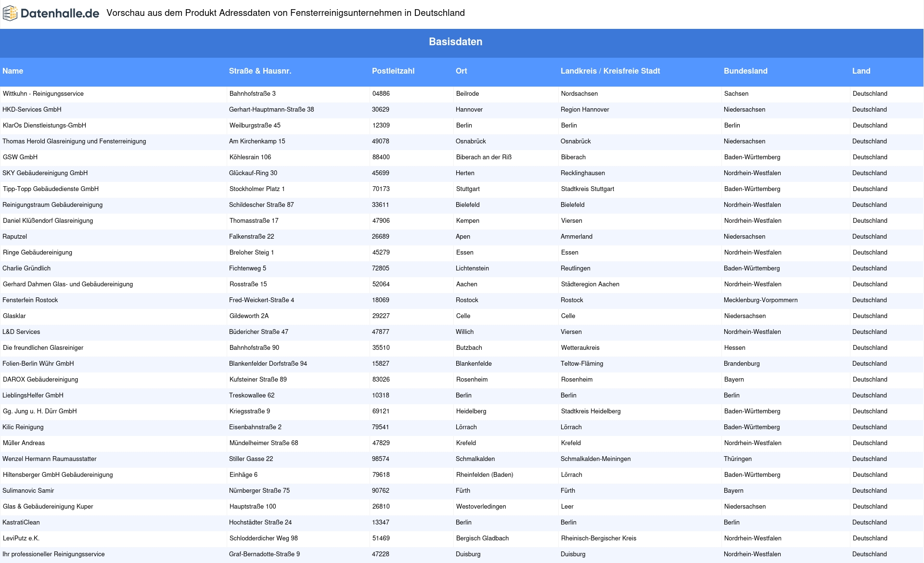
Task: Click the Basisdaten section header
Action: (455, 42)
